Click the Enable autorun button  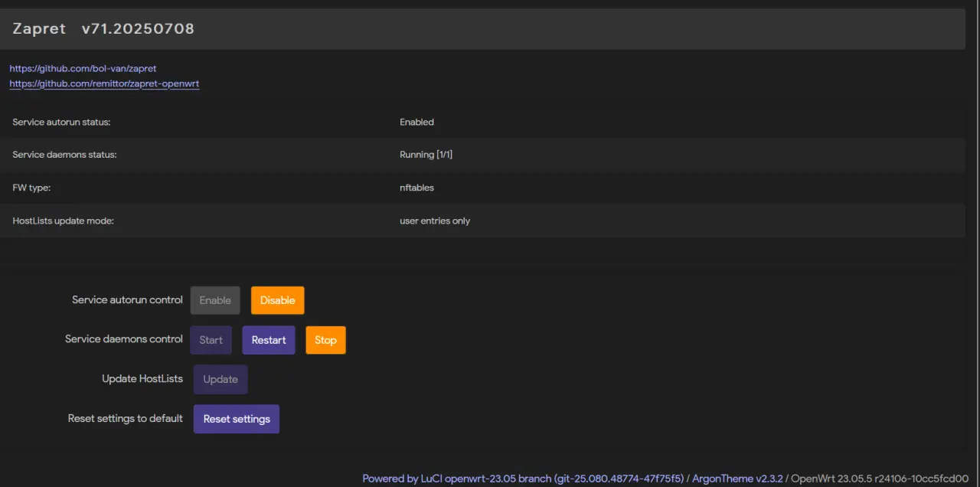pos(215,300)
